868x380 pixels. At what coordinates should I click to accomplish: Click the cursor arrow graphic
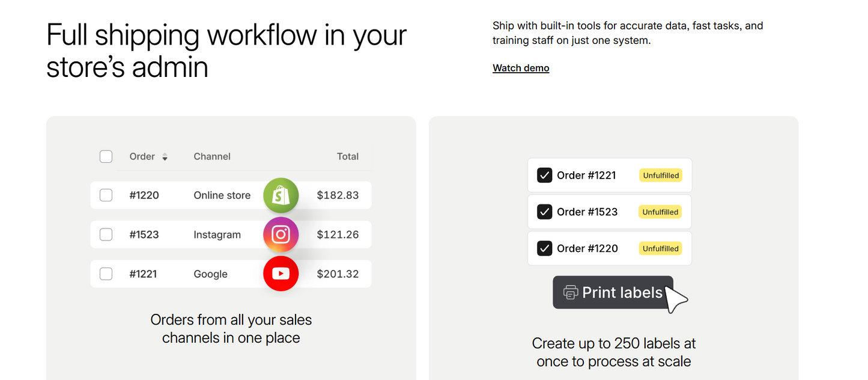click(677, 299)
